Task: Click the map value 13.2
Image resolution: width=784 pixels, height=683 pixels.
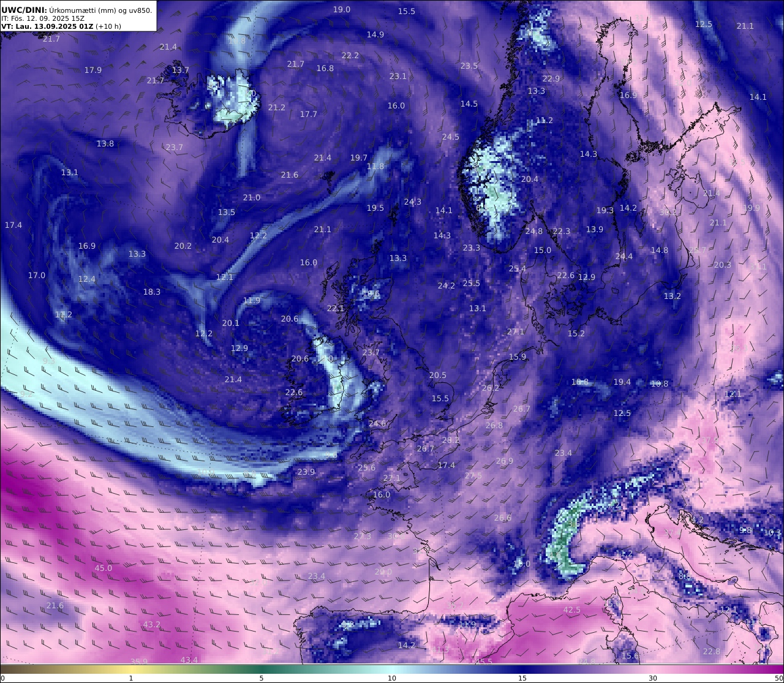Action: (x=673, y=296)
